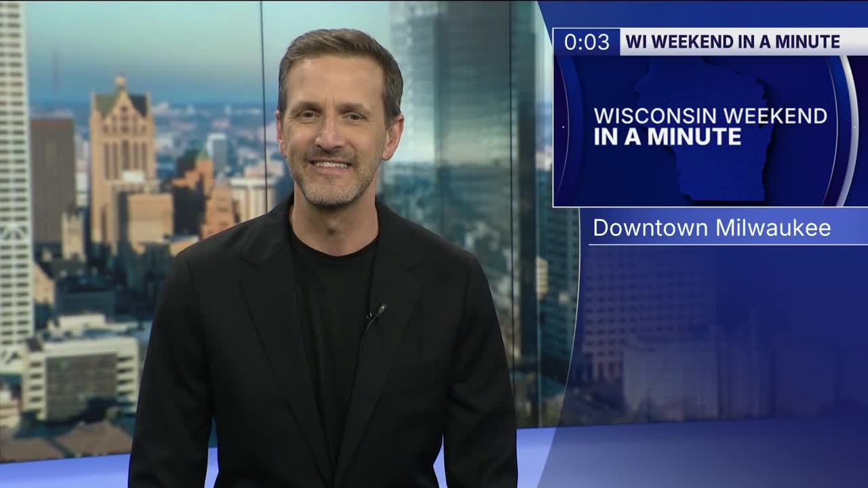Click the lapel microphone on the jacket

(378, 311)
